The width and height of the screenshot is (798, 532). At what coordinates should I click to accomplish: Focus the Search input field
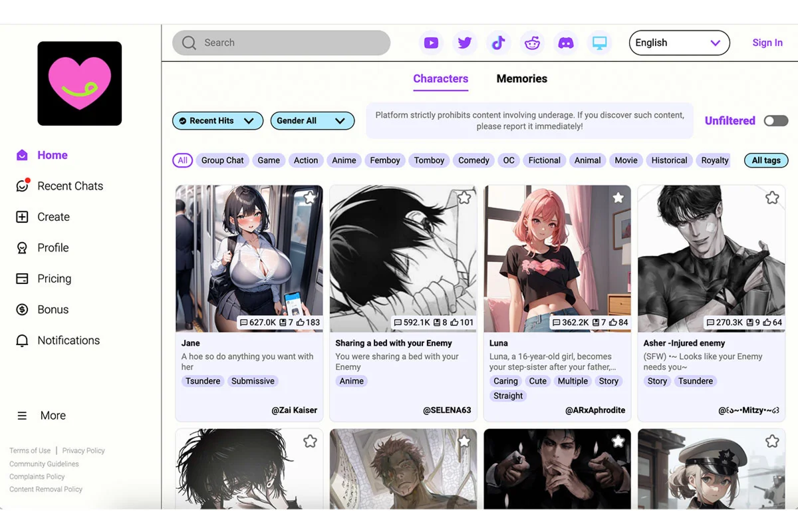tap(281, 43)
